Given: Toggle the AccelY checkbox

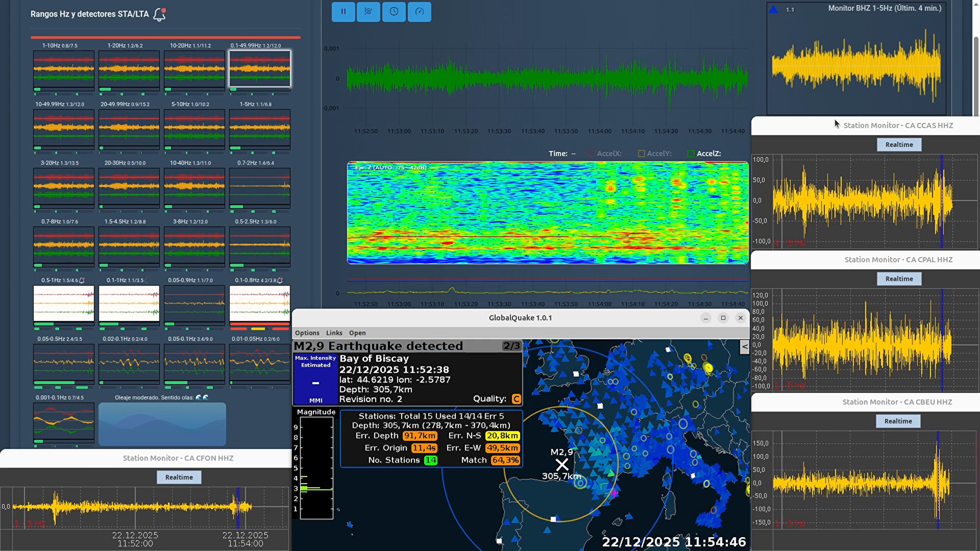Looking at the screenshot, I should click(x=641, y=154).
